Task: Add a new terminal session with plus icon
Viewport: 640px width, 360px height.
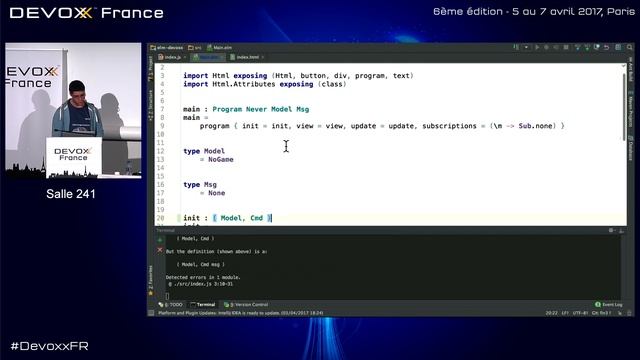Action: pyautogui.click(x=160, y=240)
